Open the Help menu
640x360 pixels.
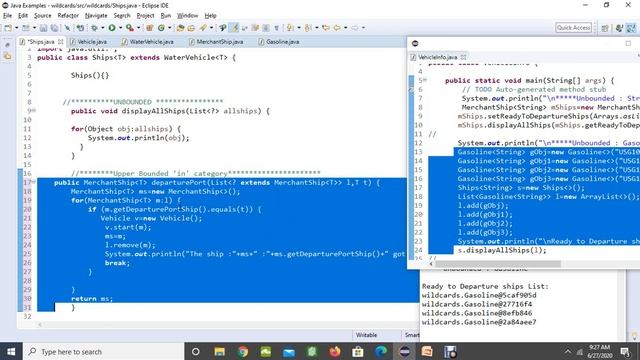[x=210, y=16]
